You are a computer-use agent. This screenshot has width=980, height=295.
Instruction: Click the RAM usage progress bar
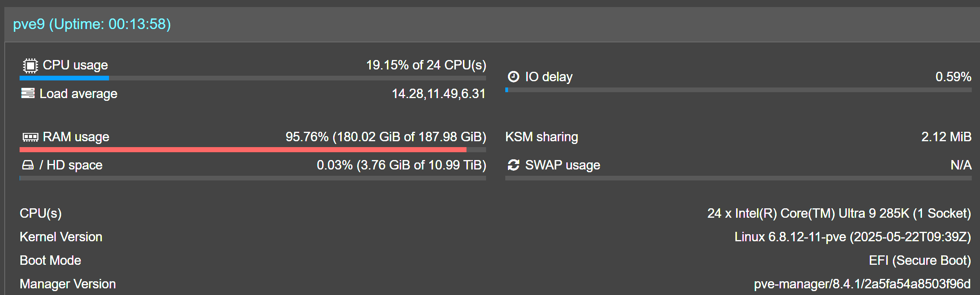point(253,150)
